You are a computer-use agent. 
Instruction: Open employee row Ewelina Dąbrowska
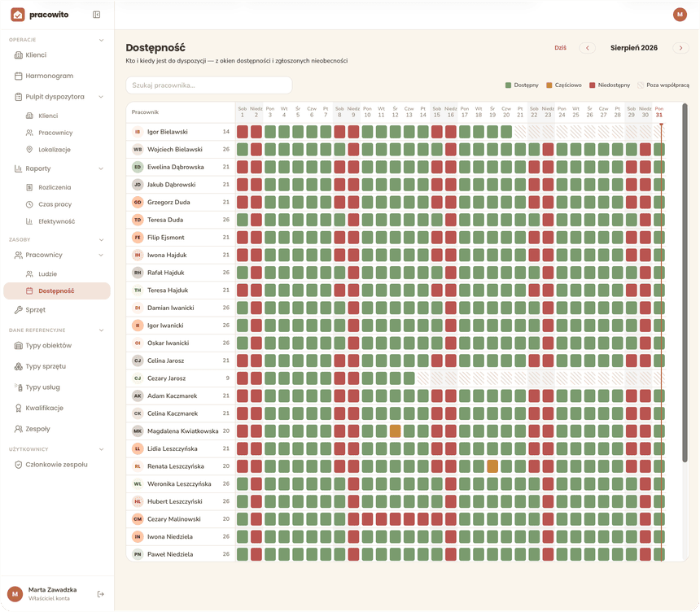(x=181, y=167)
